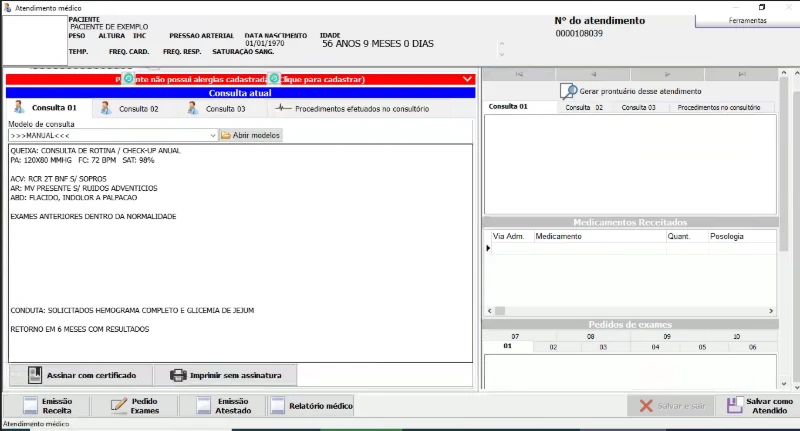Go to previous record navigator arrow

click(593, 74)
